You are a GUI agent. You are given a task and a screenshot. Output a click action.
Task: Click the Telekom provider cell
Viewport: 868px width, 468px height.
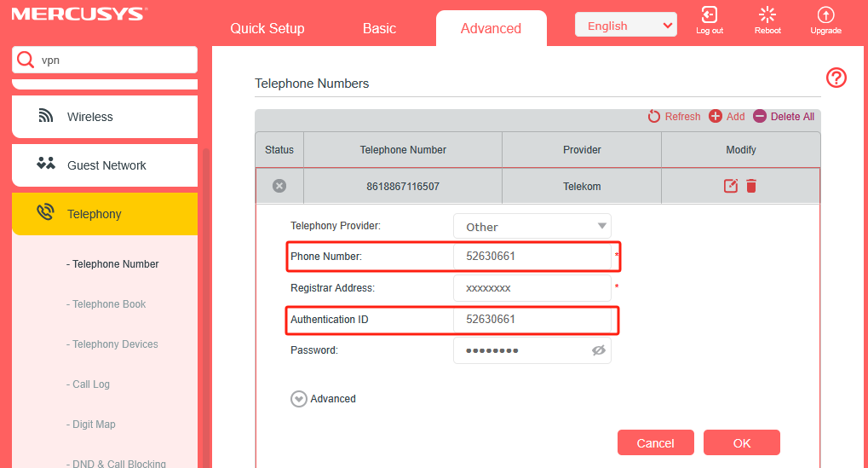(x=582, y=186)
